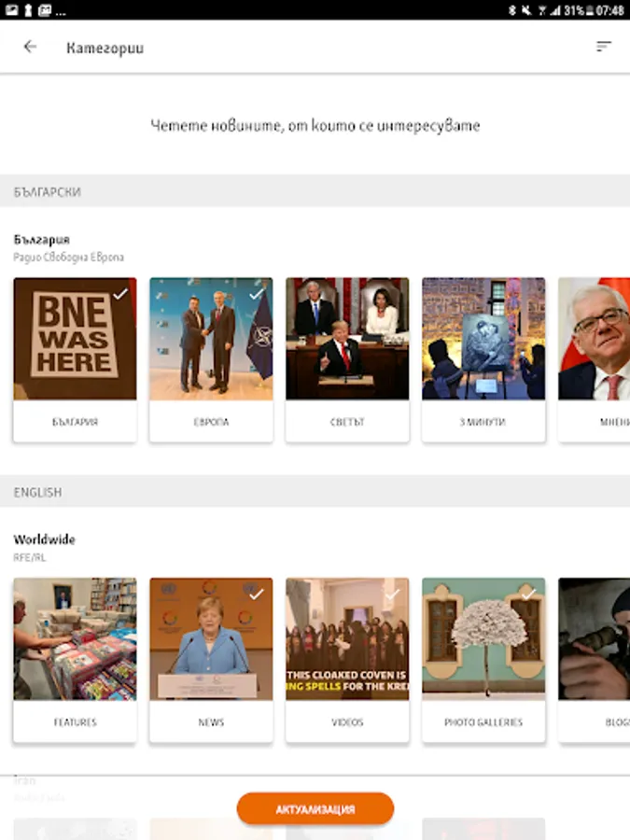Tap the Bluetooth status bar icon
Screen dimensions: 630x840
coord(512,10)
